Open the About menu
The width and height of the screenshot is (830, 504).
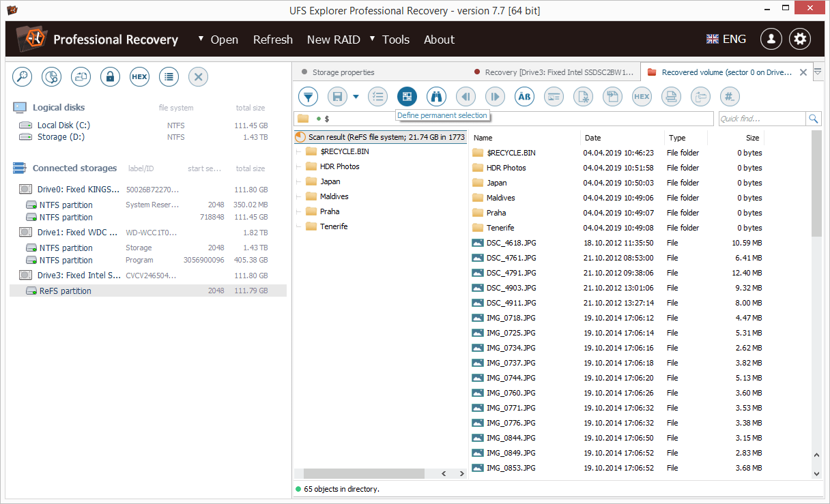tap(439, 40)
